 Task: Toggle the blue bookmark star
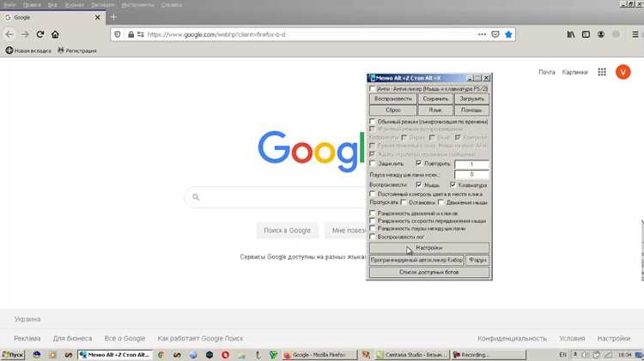(508, 34)
